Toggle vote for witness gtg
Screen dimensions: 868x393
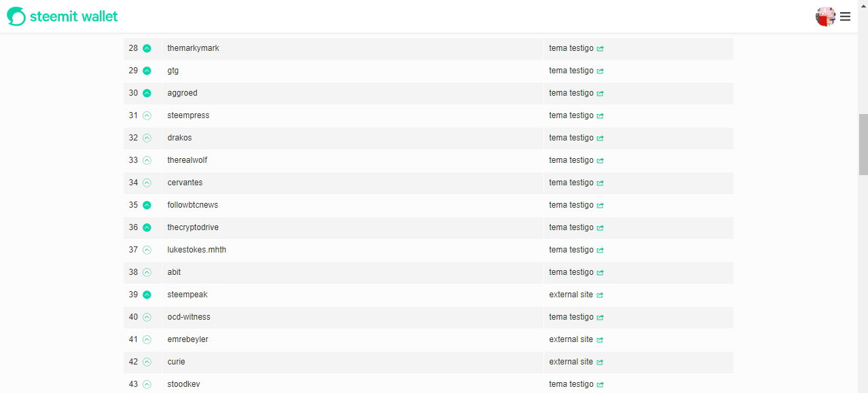click(147, 71)
